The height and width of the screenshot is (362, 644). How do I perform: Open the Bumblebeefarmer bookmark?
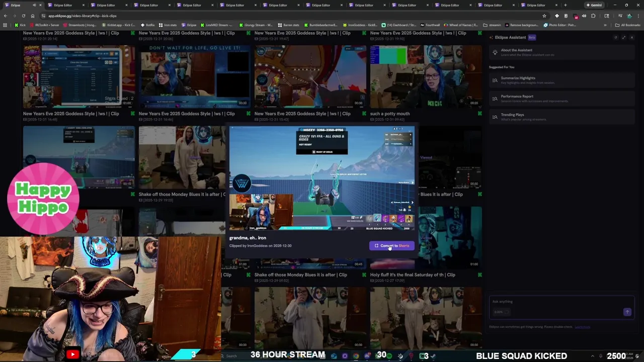point(320,25)
